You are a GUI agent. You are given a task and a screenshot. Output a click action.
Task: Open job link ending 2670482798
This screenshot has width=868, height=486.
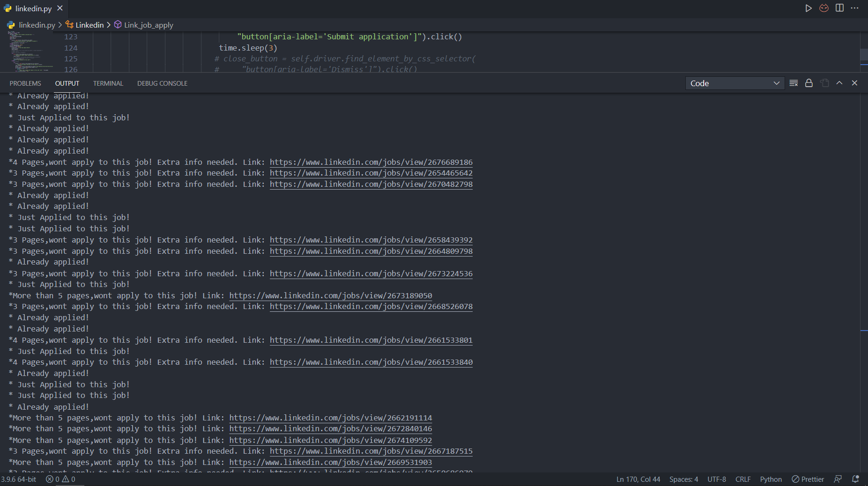(371, 184)
